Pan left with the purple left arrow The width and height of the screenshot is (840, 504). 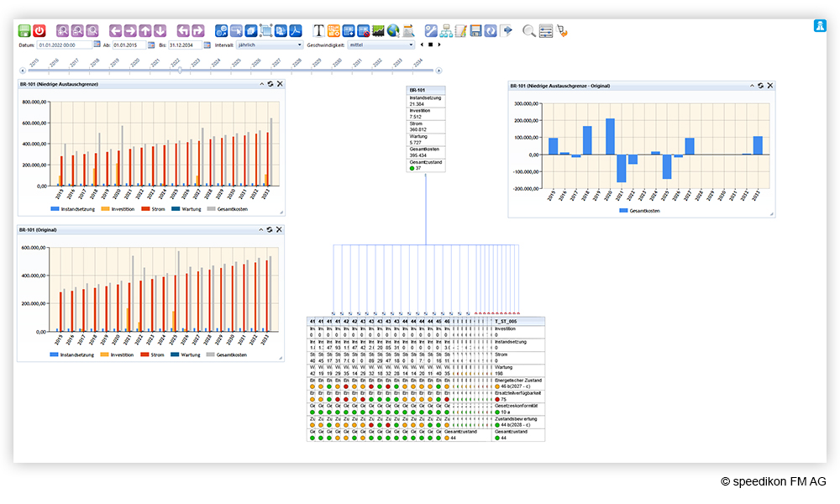coord(115,31)
